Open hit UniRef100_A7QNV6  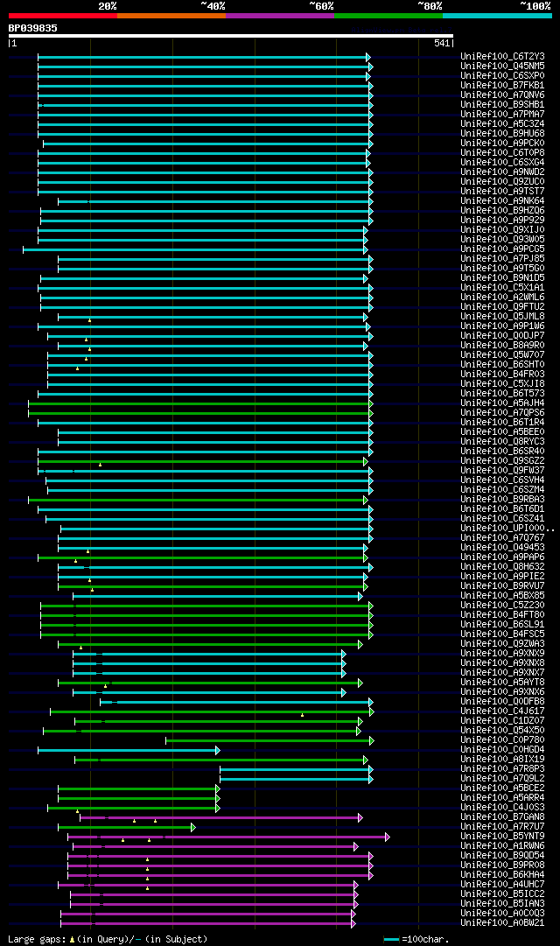[502, 95]
